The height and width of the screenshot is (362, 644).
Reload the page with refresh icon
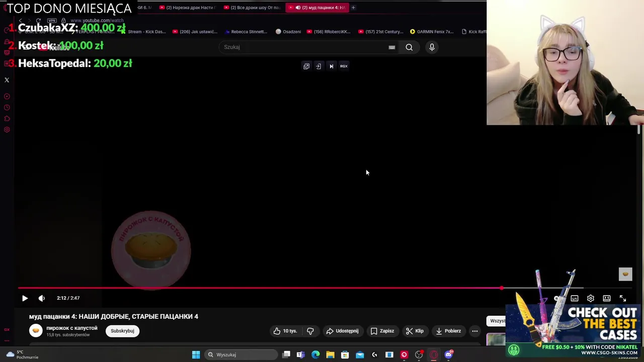pyautogui.click(x=38, y=21)
